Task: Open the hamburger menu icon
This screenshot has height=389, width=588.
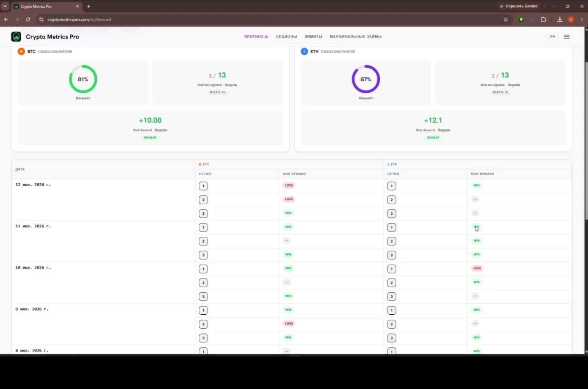Action: 566,37
